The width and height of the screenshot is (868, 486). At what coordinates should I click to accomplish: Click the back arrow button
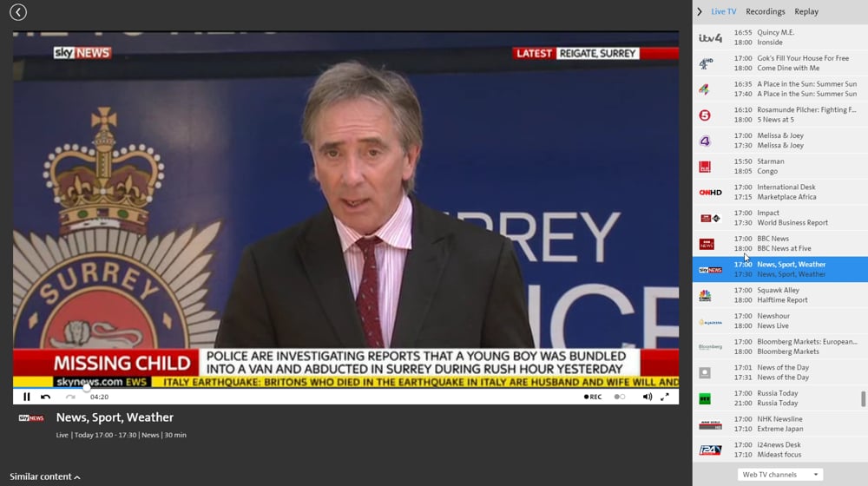tap(18, 12)
